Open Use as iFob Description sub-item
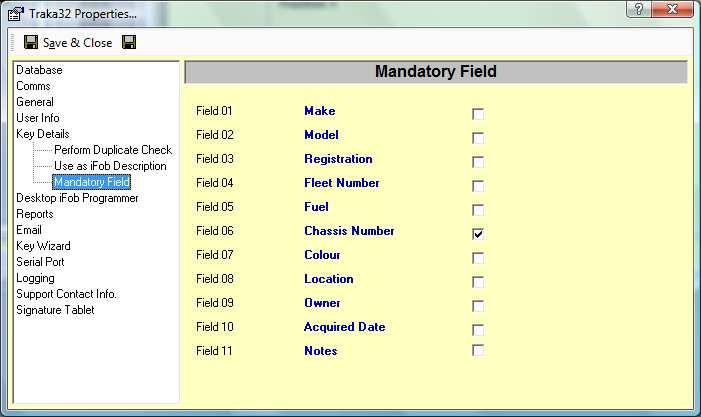Image resolution: width=701 pixels, height=417 pixels. [110, 166]
